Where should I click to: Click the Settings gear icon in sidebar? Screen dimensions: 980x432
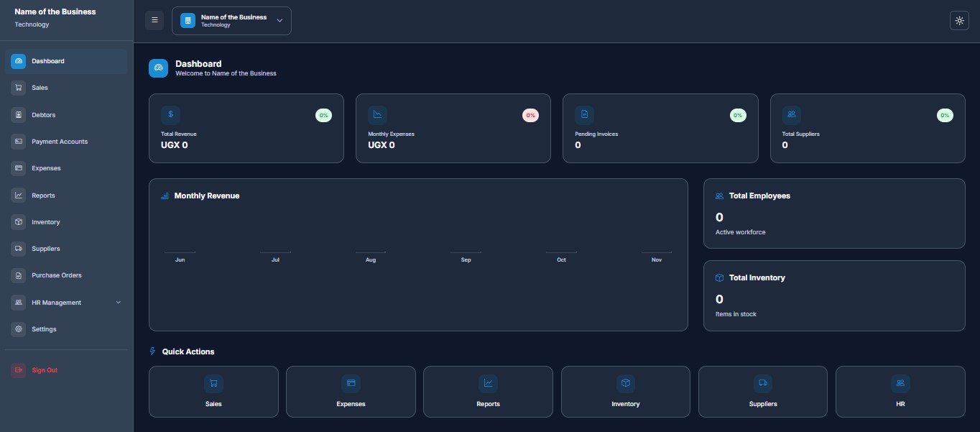coord(18,329)
